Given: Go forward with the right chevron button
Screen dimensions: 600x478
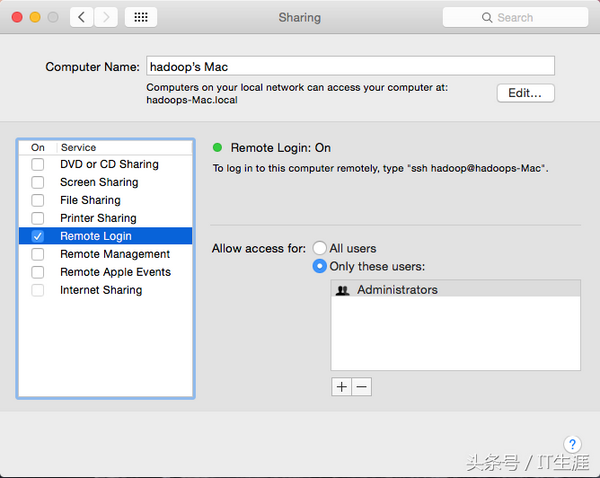Looking at the screenshot, I should 106,17.
